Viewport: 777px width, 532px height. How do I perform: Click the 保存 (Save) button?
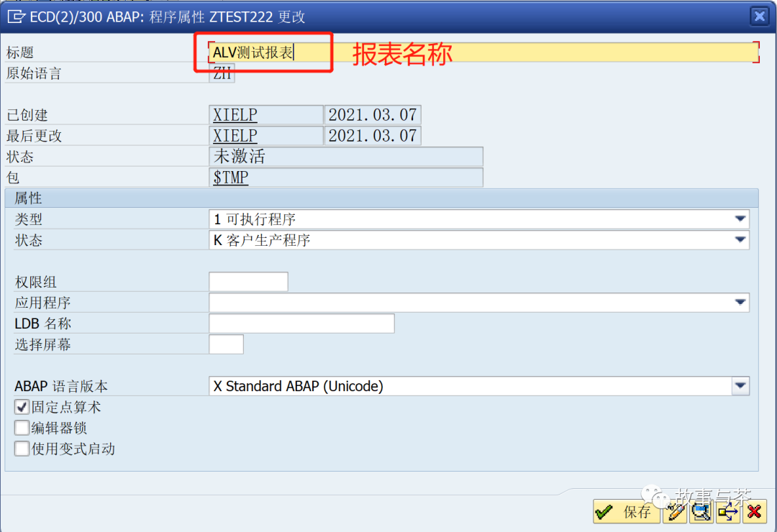[627, 511]
